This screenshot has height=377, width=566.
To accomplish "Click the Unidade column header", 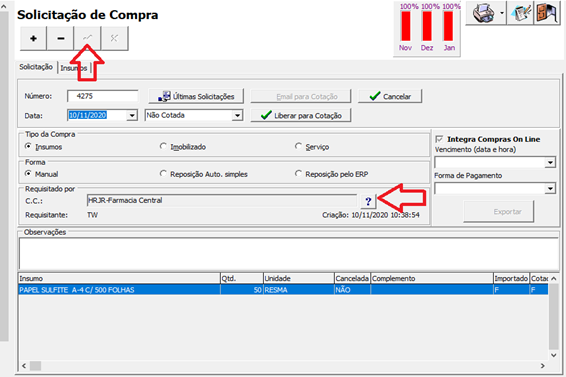I will [299, 278].
